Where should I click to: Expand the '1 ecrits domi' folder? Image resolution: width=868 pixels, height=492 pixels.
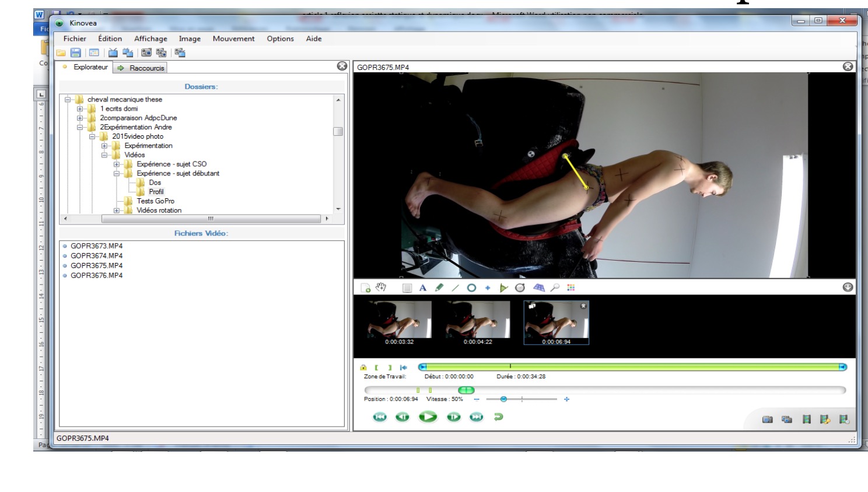(x=80, y=109)
